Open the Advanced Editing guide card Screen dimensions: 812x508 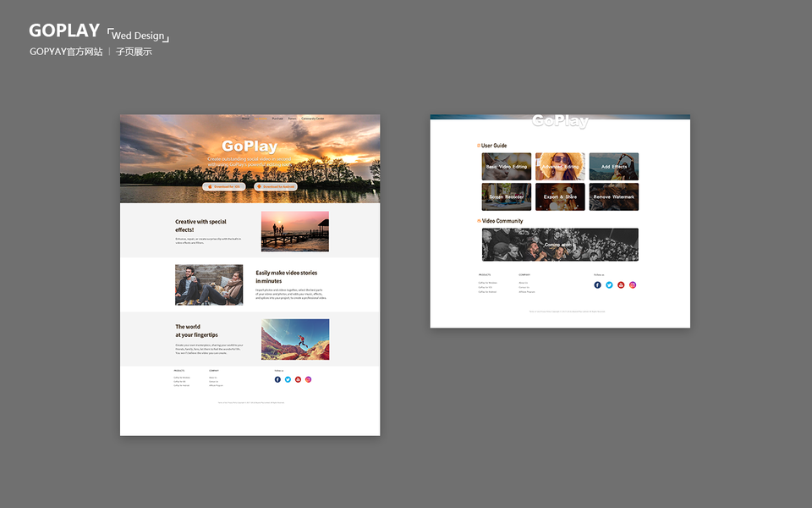coord(560,167)
